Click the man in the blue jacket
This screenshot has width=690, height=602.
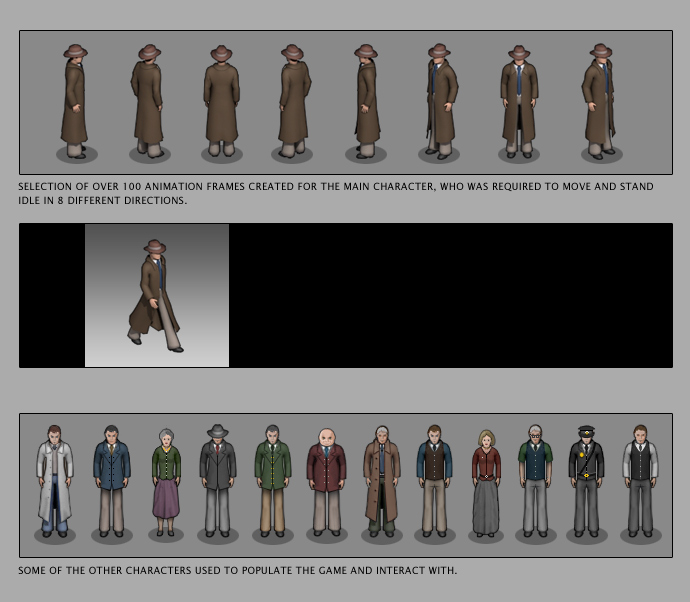point(111,480)
